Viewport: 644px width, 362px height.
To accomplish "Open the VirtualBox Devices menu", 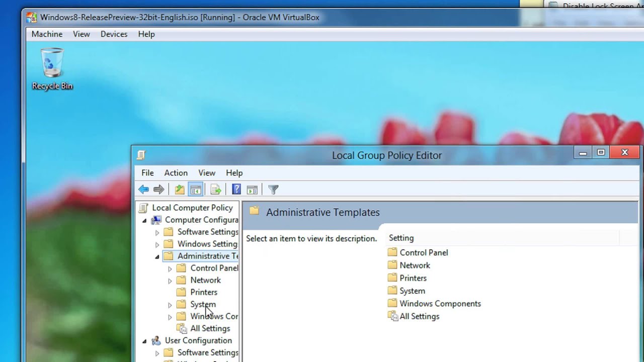I will point(114,34).
